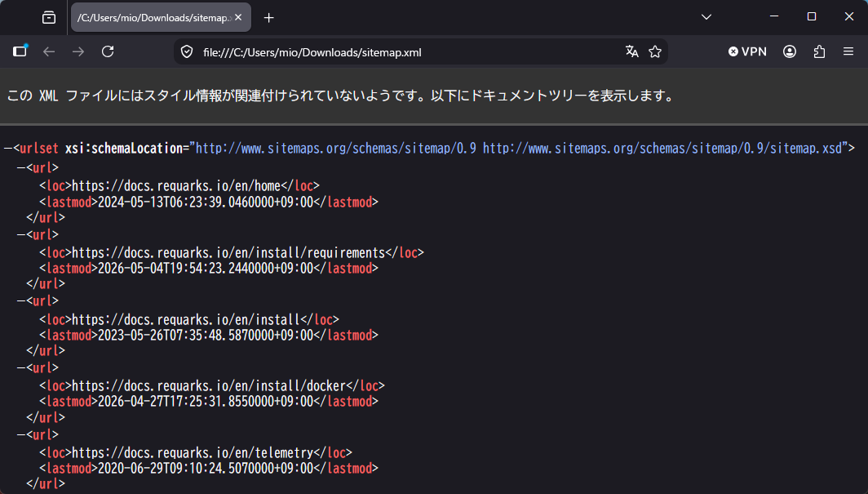868x494 pixels.
Task: Click lastmod value 2020-06-29T09:10:24
Action: (206, 469)
